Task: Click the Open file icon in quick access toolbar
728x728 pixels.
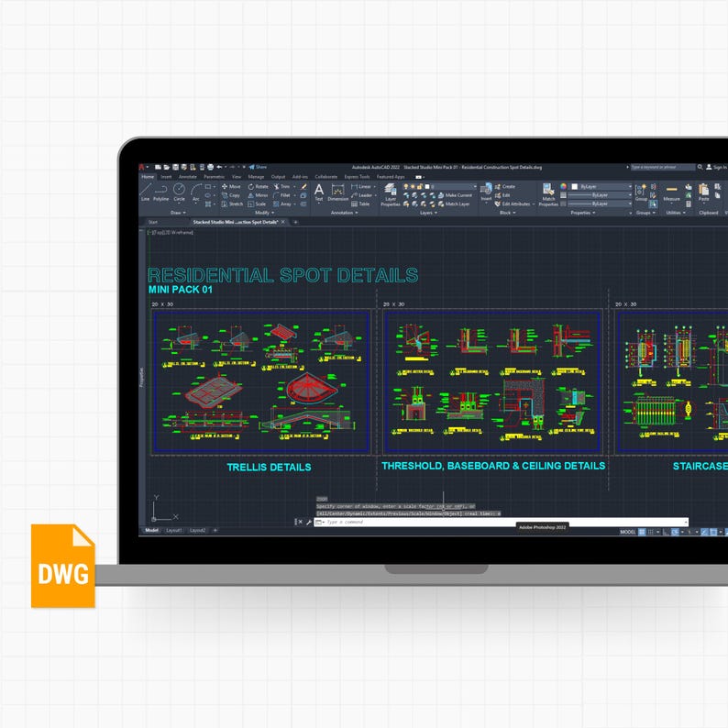Action: tap(167, 167)
